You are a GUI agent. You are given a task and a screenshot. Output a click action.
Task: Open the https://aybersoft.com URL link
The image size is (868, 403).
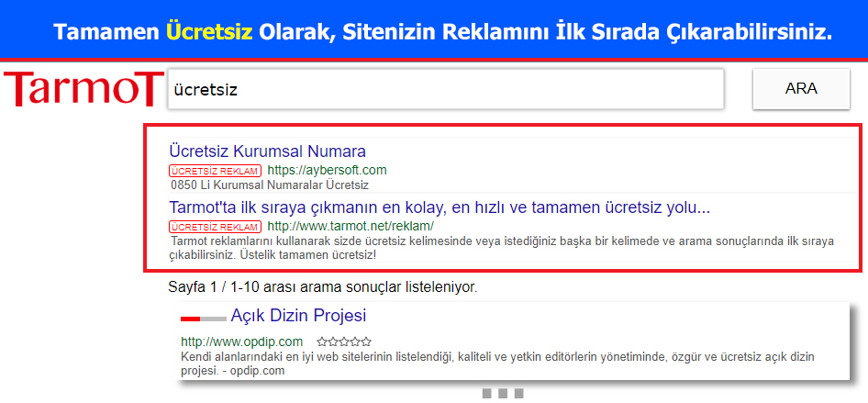(327, 170)
